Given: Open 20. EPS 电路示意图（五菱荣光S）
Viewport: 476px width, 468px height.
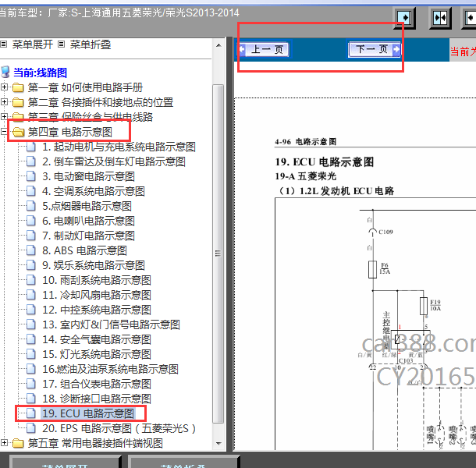Looking at the screenshot, I should pyautogui.click(x=119, y=428).
